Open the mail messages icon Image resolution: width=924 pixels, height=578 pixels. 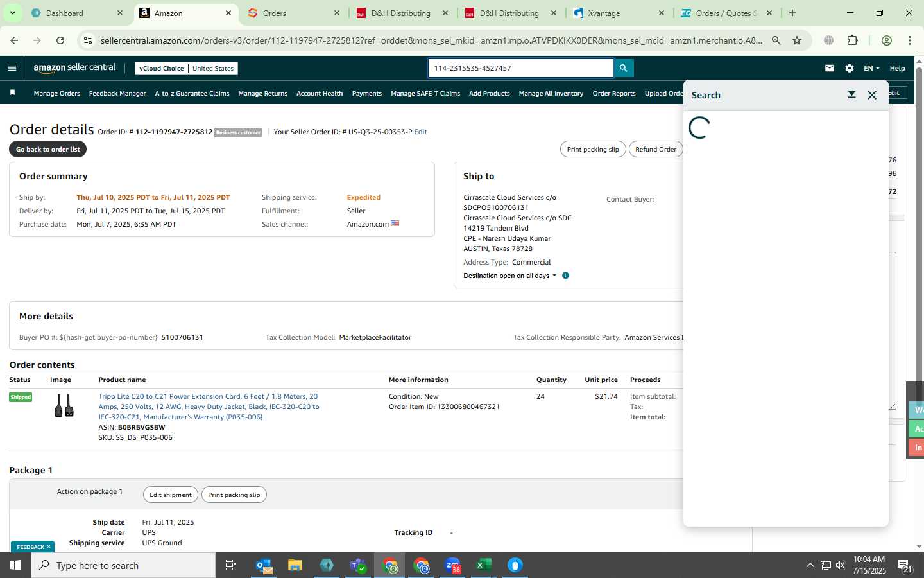click(x=830, y=68)
